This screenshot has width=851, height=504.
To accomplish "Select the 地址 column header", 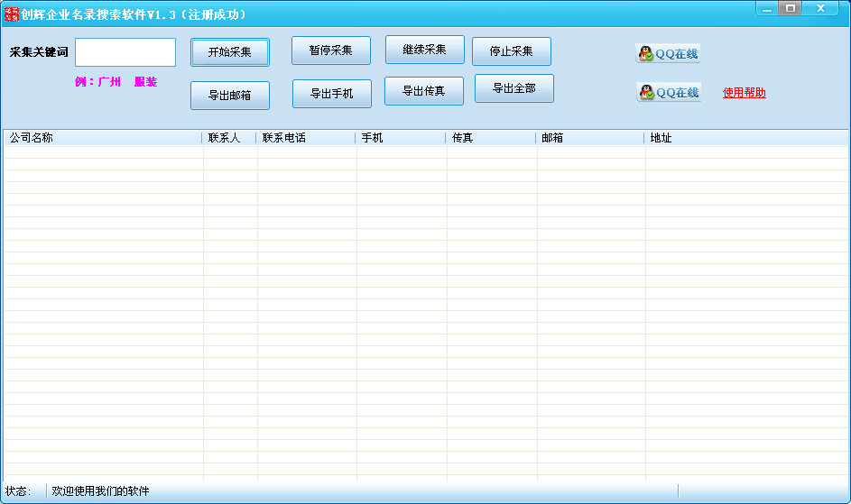I will click(x=746, y=138).
